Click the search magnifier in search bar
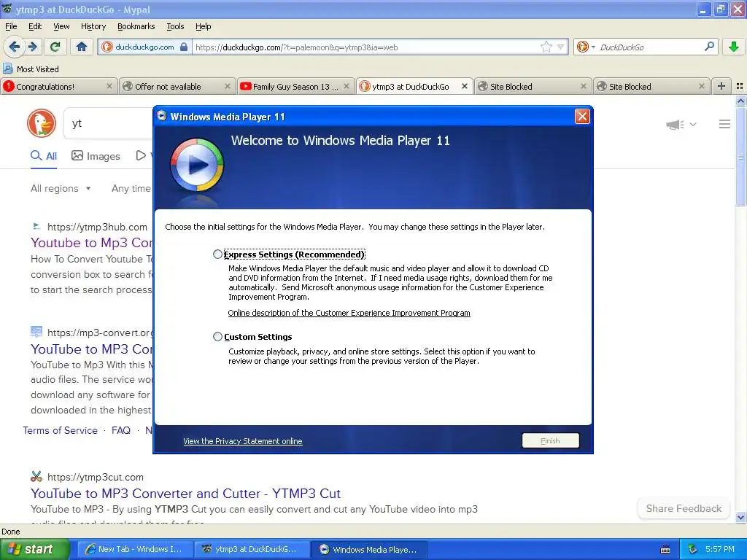The width and height of the screenshot is (747, 560). click(x=709, y=47)
